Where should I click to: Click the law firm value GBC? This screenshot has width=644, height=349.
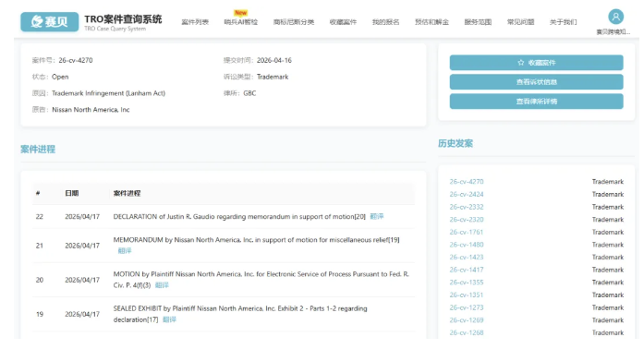tap(249, 93)
